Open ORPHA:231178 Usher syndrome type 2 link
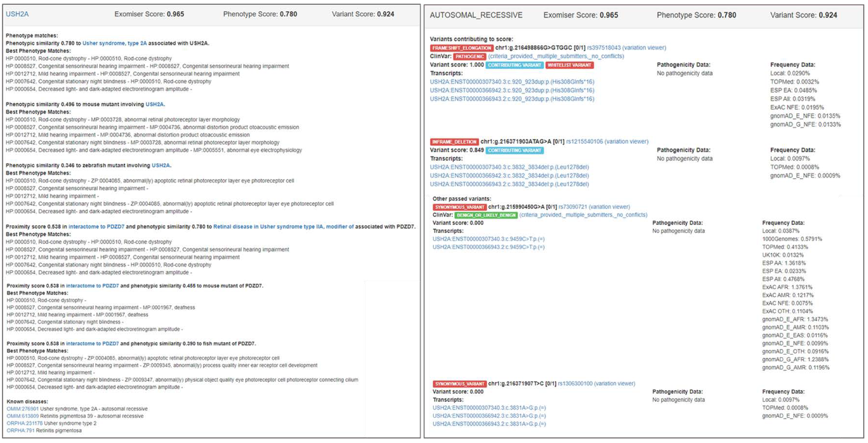868x443 pixels. pyautogui.click(x=25, y=423)
